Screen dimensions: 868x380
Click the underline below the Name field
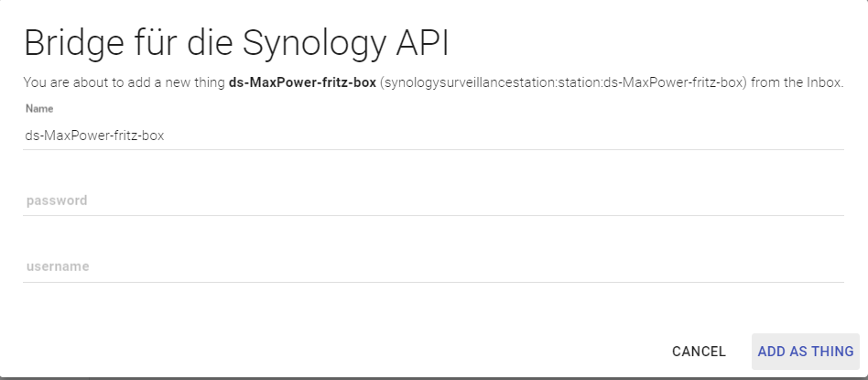coord(432,149)
